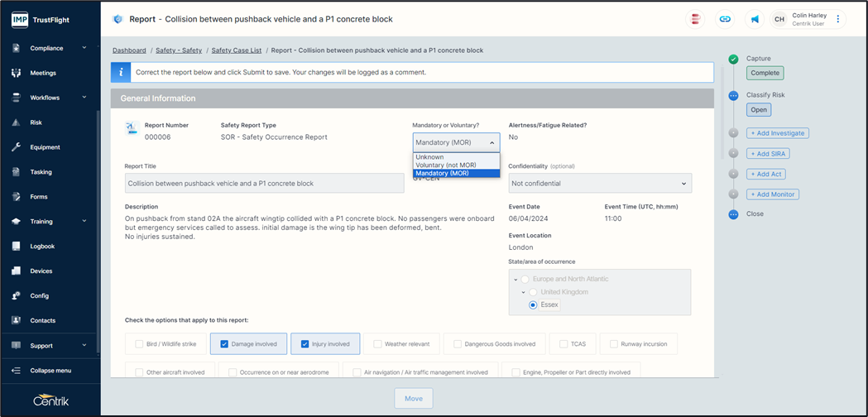
Task: Expand the Compliance sidebar menu
Action: coord(50,48)
